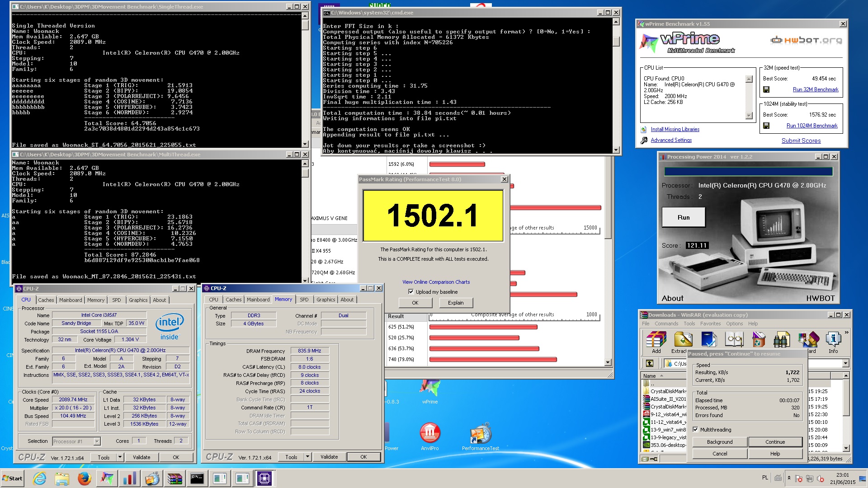Click WinRAR's up-one-folder arrow icon
The width and height of the screenshot is (868, 488).
(650, 363)
